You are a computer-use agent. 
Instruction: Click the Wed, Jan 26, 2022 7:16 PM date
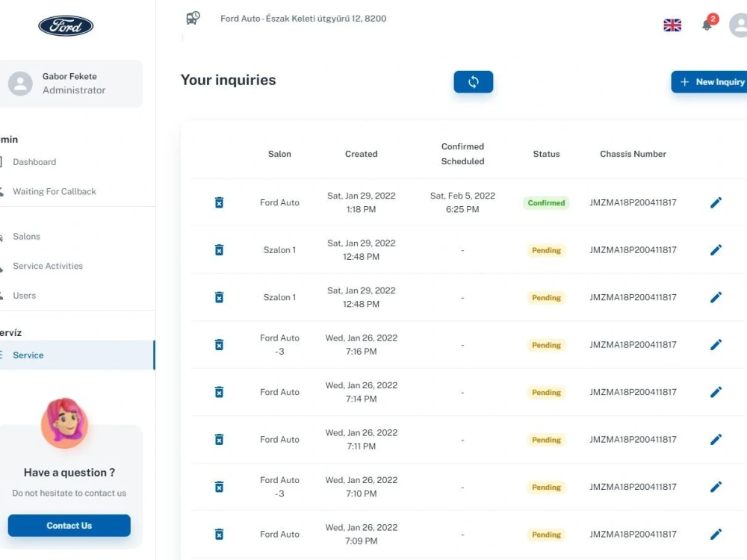(361, 344)
